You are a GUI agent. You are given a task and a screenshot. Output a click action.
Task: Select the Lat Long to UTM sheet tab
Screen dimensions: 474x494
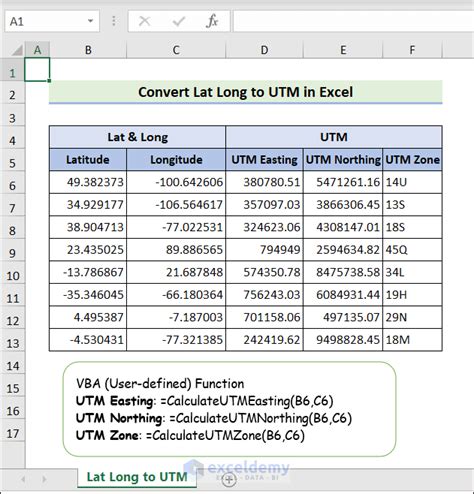pyautogui.click(x=137, y=477)
